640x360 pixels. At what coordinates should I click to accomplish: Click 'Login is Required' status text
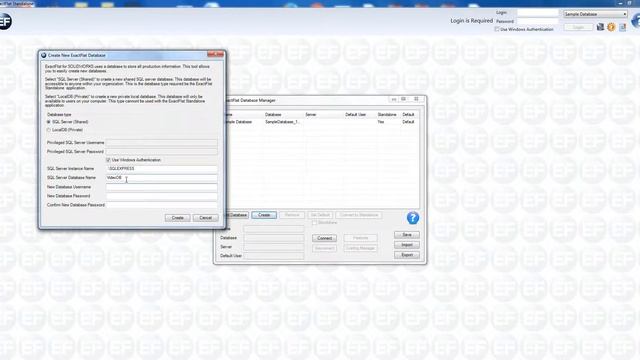pyautogui.click(x=471, y=20)
